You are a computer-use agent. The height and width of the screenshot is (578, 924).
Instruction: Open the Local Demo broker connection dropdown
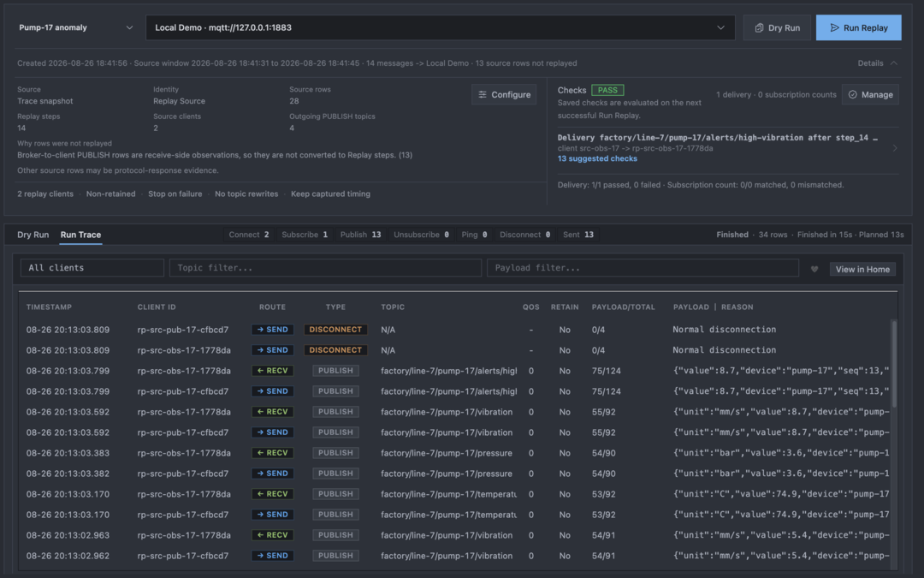point(441,27)
